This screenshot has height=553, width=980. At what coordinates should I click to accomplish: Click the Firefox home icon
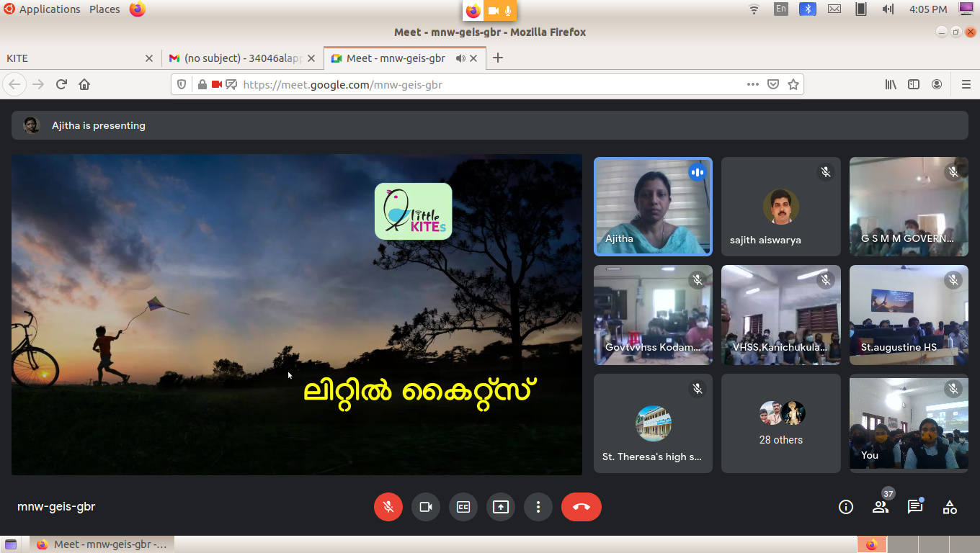click(x=84, y=84)
